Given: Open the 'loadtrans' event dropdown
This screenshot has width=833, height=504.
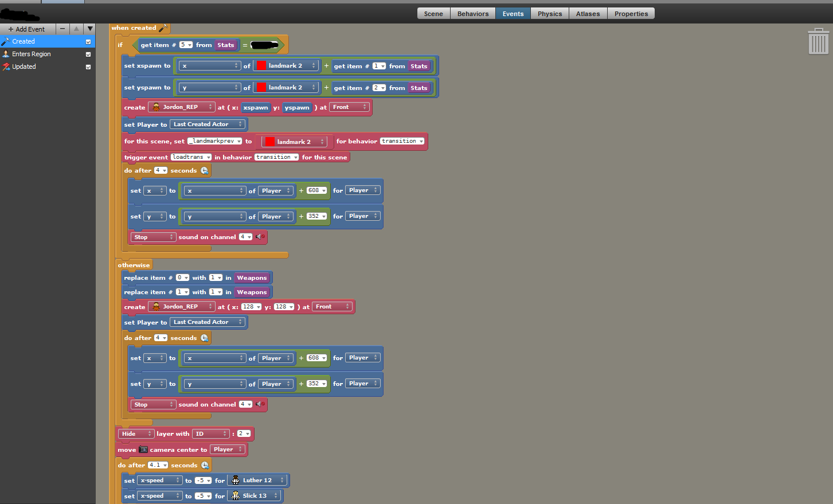Looking at the screenshot, I should pos(191,157).
